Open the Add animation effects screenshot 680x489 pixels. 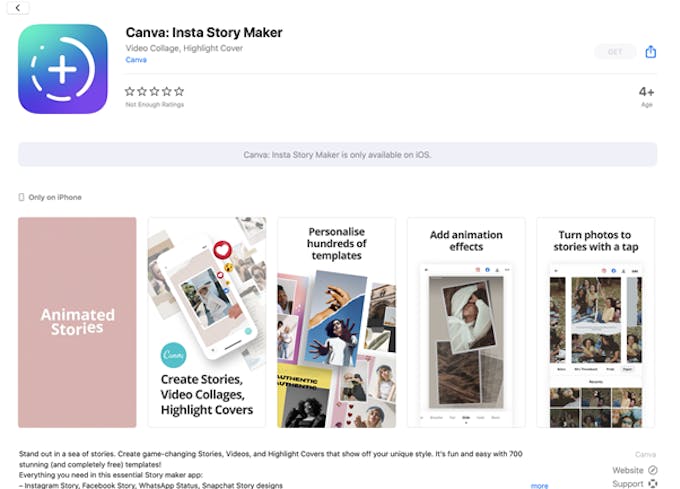tap(466, 323)
